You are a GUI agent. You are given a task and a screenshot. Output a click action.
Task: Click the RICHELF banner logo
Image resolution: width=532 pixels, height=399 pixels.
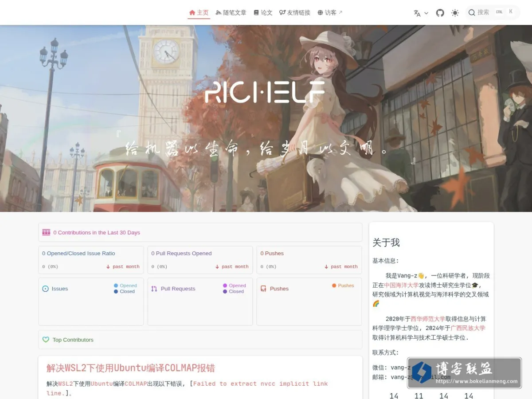point(265,92)
